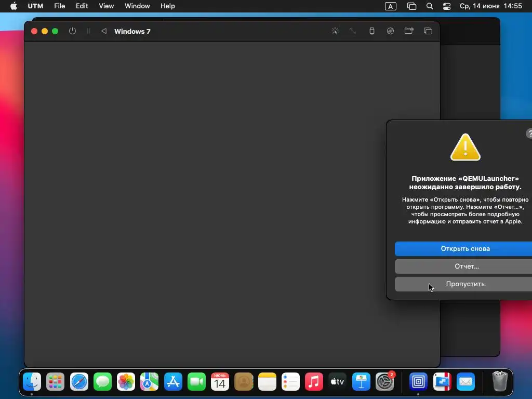532x399 pixels.
Task: Click the VM power button in UTM toolbar
Action: 72,31
